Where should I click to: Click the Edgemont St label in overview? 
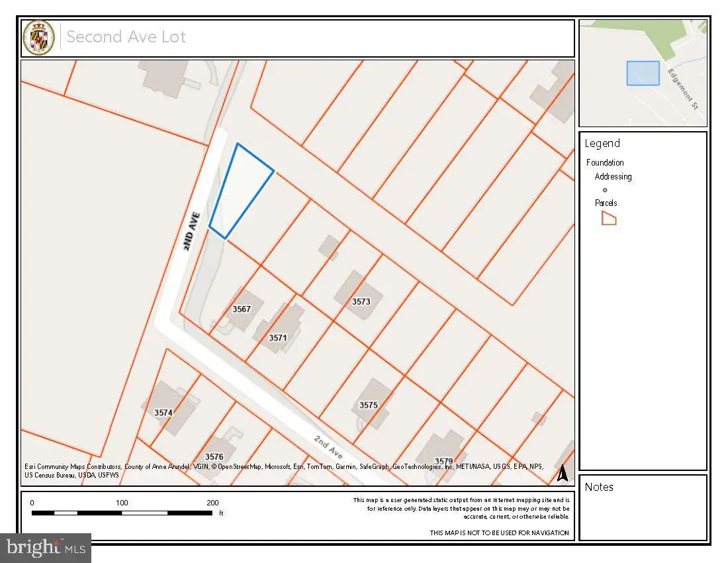[x=683, y=89]
